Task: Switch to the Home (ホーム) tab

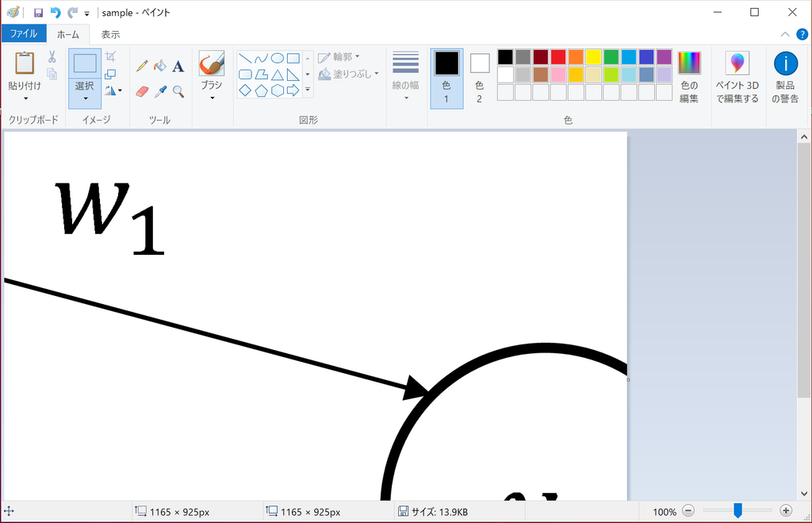Action: [68, 34]
